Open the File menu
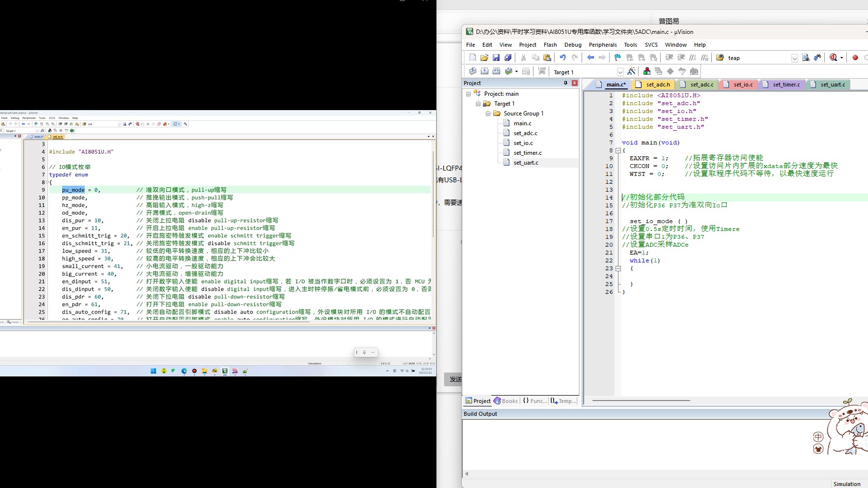 point(471,45)
